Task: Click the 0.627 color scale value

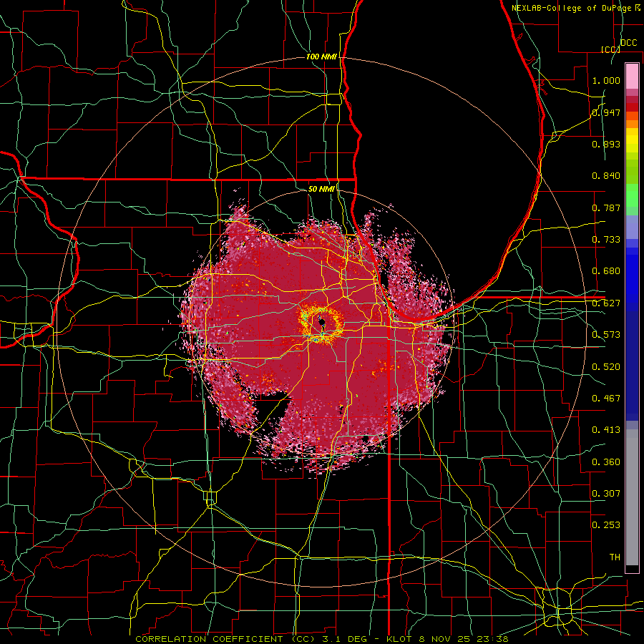Action: (x=606, y=303)
